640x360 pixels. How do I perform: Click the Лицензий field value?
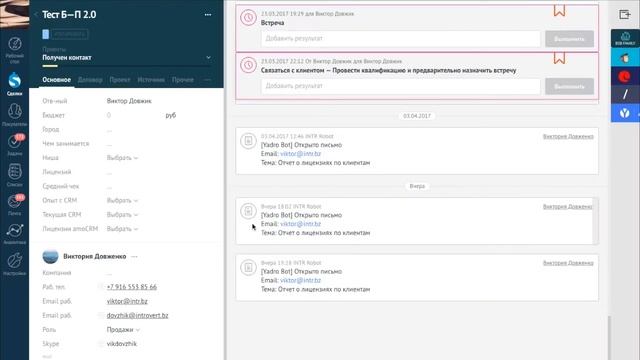[x=109, y=172]
